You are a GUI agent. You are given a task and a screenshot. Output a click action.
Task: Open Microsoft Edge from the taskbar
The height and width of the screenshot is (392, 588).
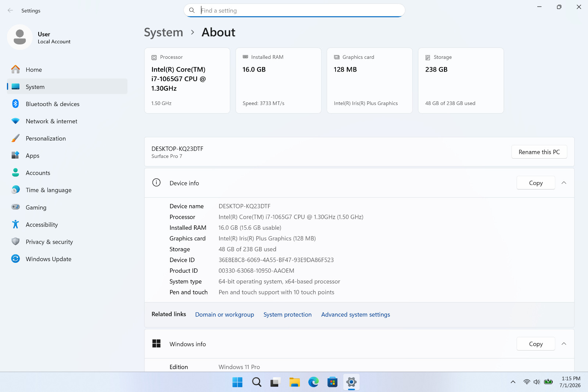pos(313,382)
